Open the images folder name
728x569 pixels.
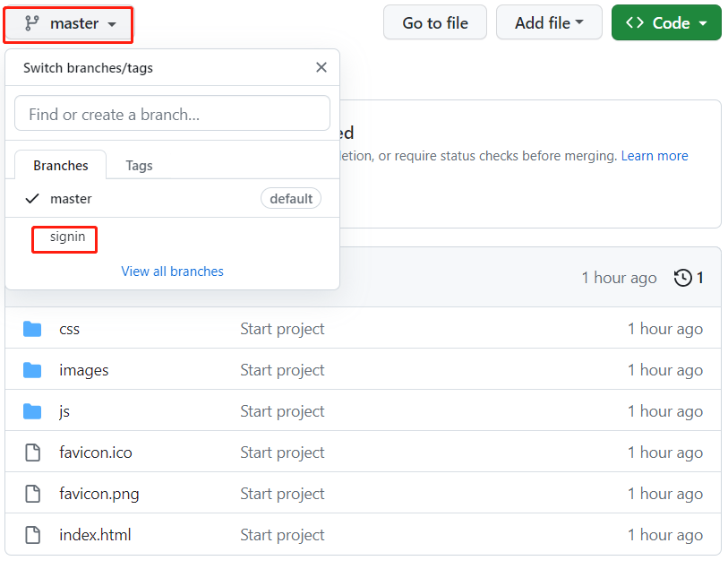pos(83,370)
